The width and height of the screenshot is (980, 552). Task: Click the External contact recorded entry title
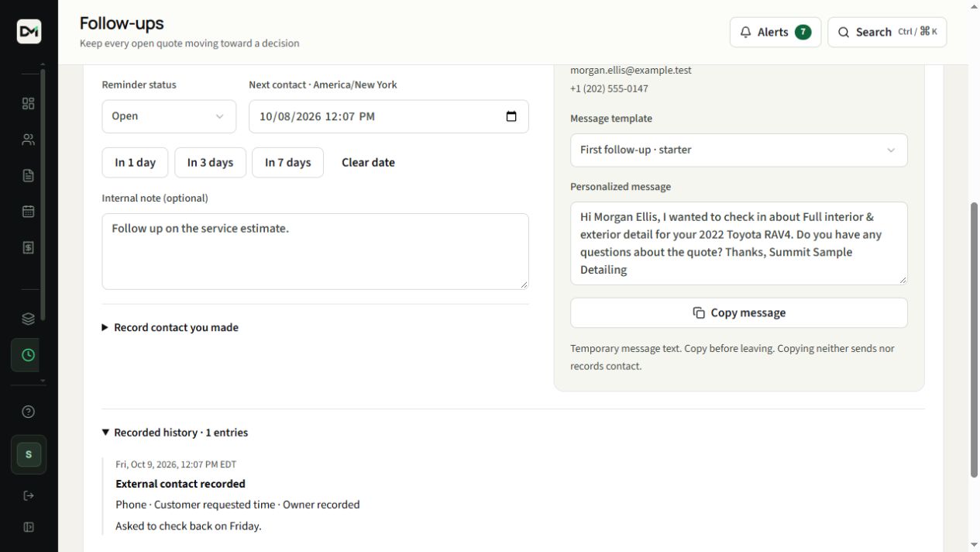tap(181, 484)
